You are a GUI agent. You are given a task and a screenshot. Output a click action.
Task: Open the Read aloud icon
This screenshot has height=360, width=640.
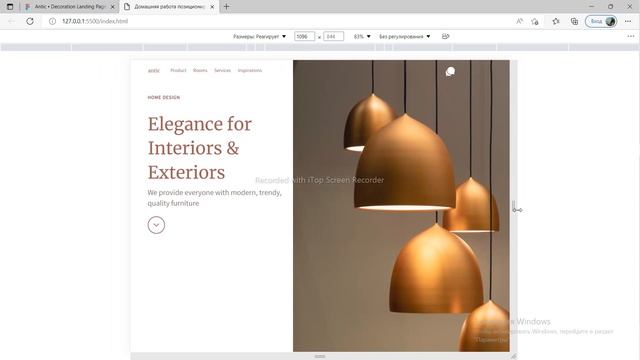[519, 21]
